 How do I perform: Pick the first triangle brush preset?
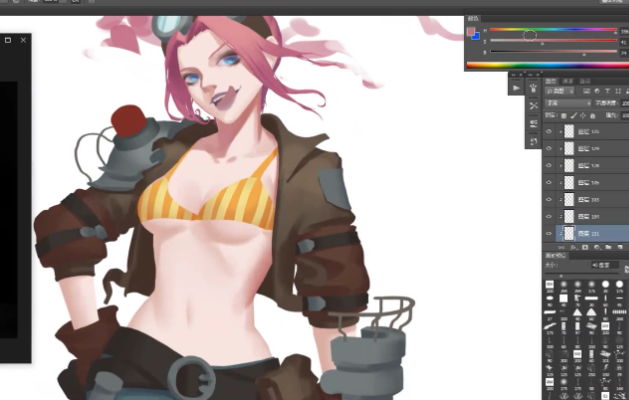pyautogui.click(x=577, y=312)
